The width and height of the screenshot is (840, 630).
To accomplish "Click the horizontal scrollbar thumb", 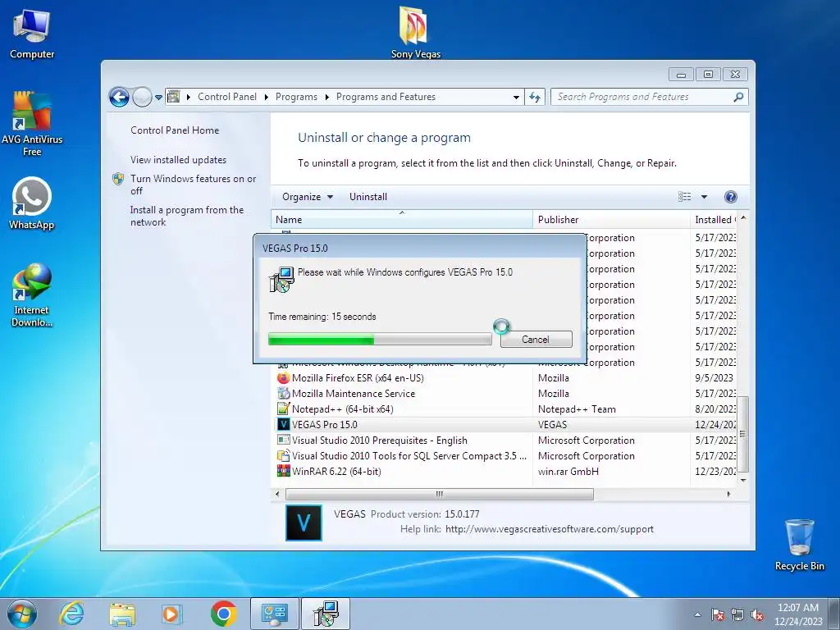I will tap(440, 494).
